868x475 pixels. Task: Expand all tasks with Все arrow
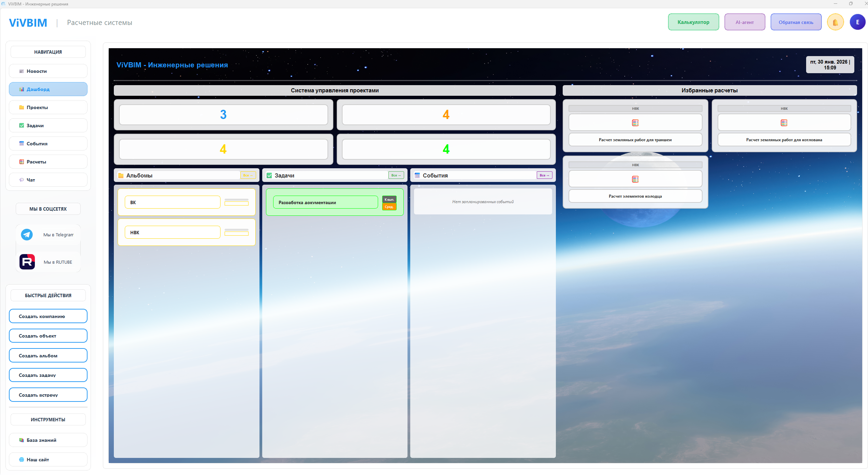click(396, 175)
